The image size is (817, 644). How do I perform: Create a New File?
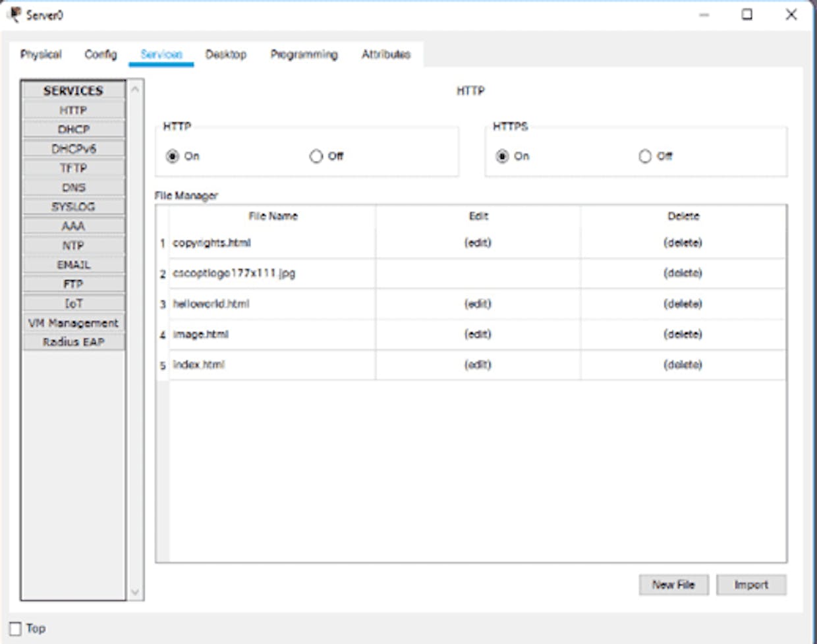pyautogui.click(x=673, y=585)
